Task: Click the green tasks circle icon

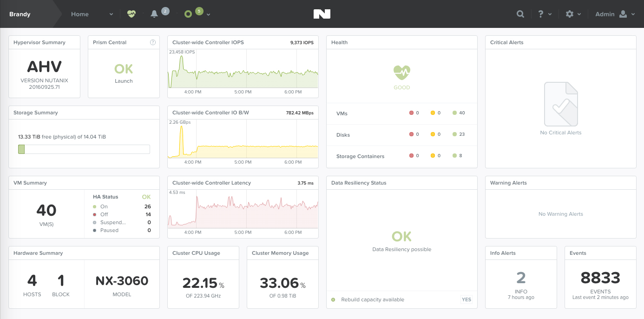Action: point(188,14)
